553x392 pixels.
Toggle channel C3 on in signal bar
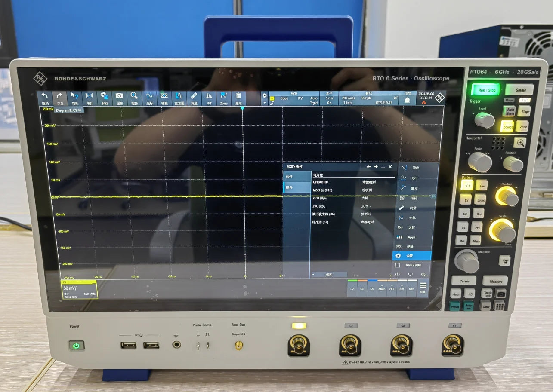click(x=362, y=288)
